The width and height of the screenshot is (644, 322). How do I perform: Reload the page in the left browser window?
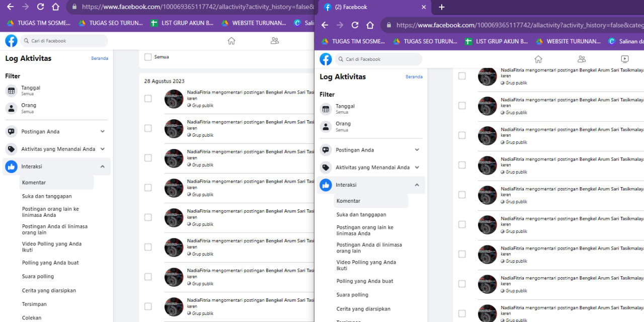coord(40,7)
